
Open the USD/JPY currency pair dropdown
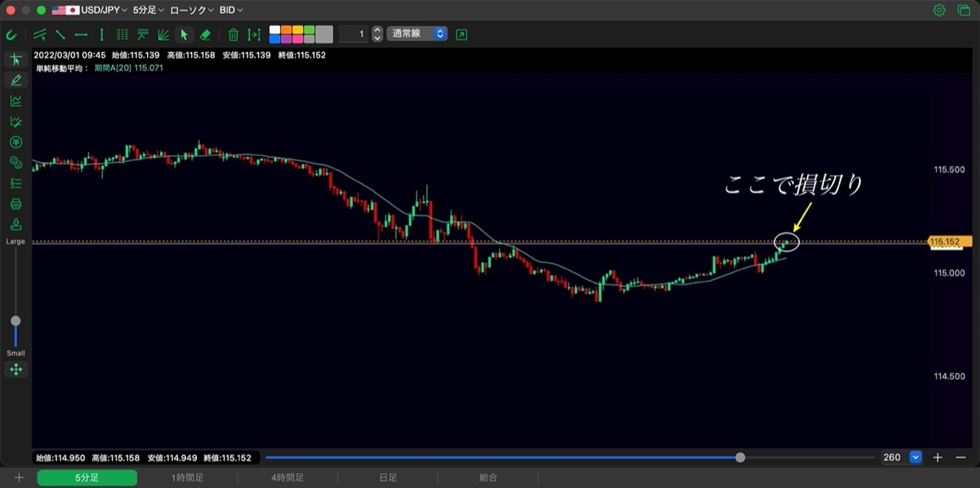90,11
